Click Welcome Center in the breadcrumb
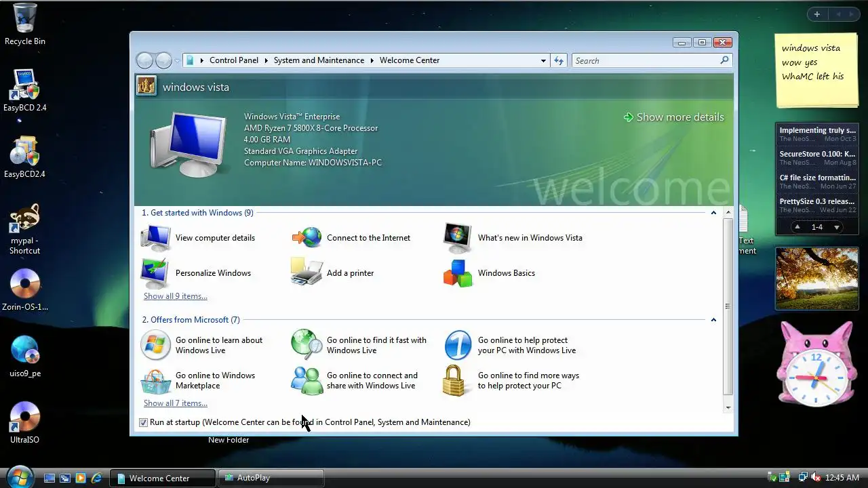 coord(410,60)
